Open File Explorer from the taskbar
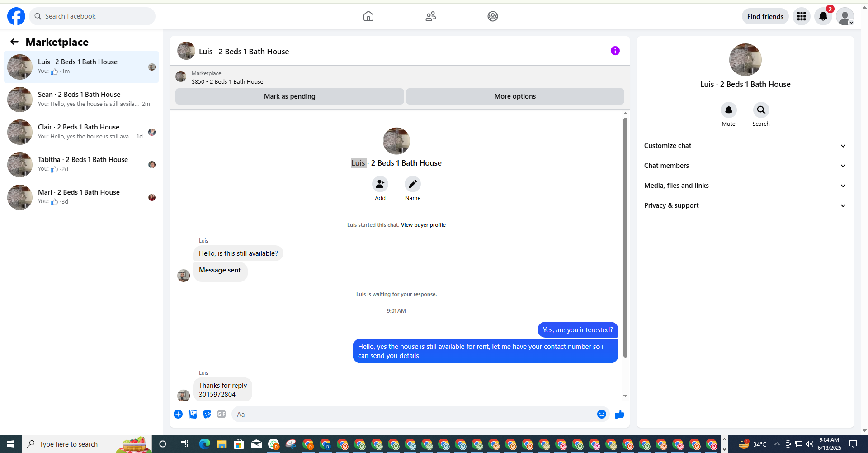Viewport: 868px width, 453px height. point(222,444)
